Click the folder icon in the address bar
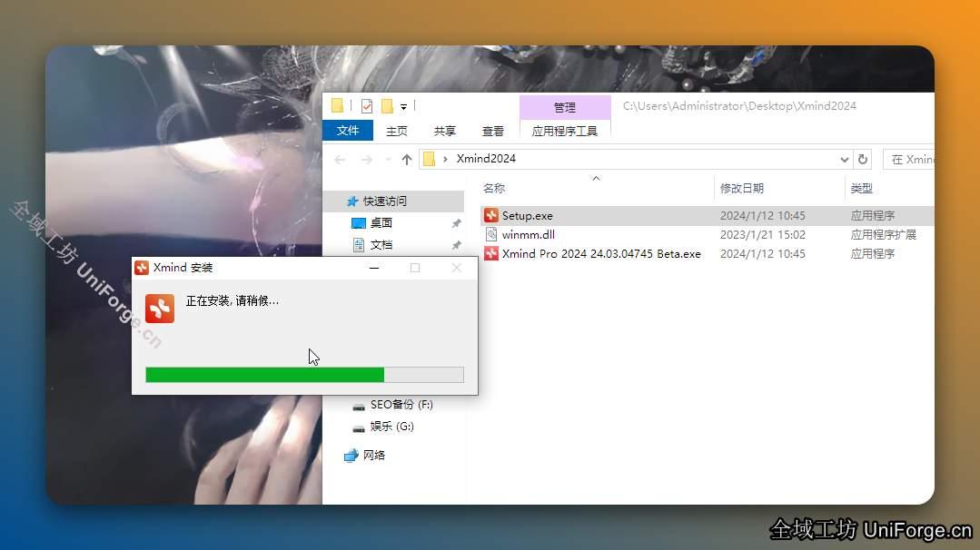 coord(429,159)
